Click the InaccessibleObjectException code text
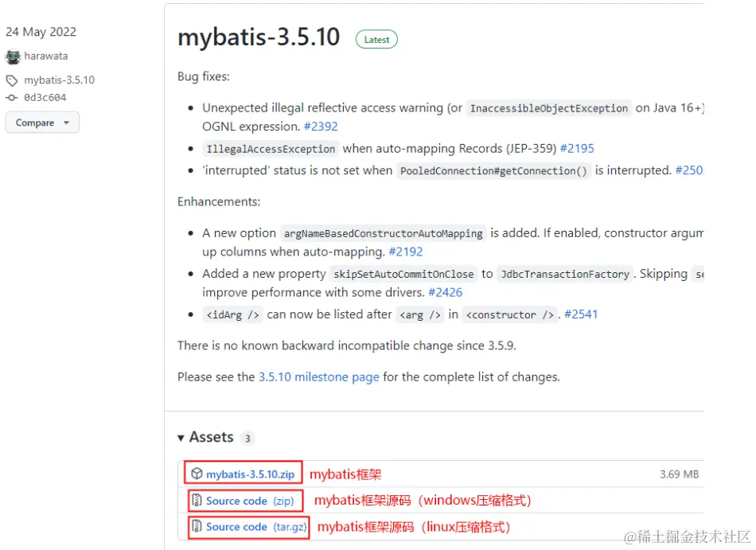The image size is (756, 550). [548, 108]
